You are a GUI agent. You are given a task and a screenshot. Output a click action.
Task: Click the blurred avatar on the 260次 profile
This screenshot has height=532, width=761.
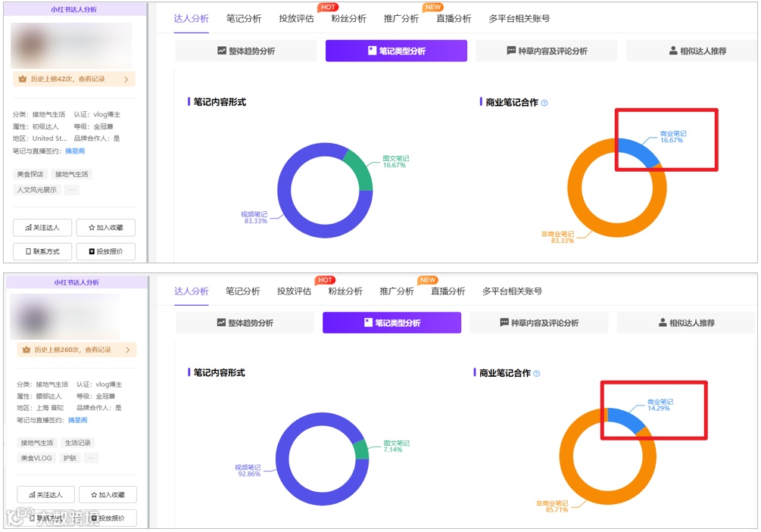click(x=33, y=318)
